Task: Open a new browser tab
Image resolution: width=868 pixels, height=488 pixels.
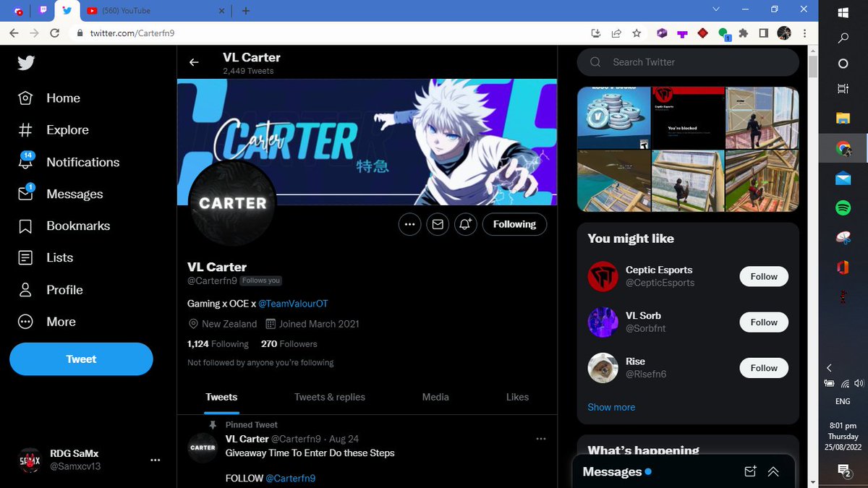Action: tap(246, 11)
